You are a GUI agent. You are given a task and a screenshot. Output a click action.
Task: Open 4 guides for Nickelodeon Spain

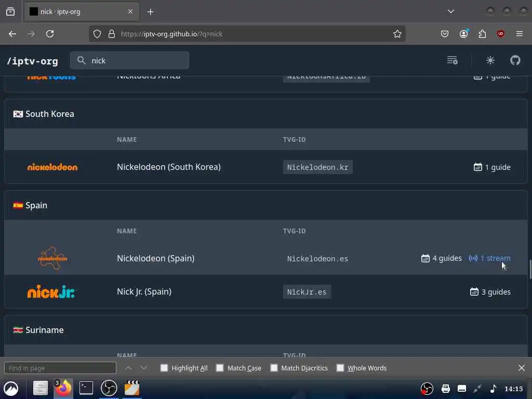[441, 258]
